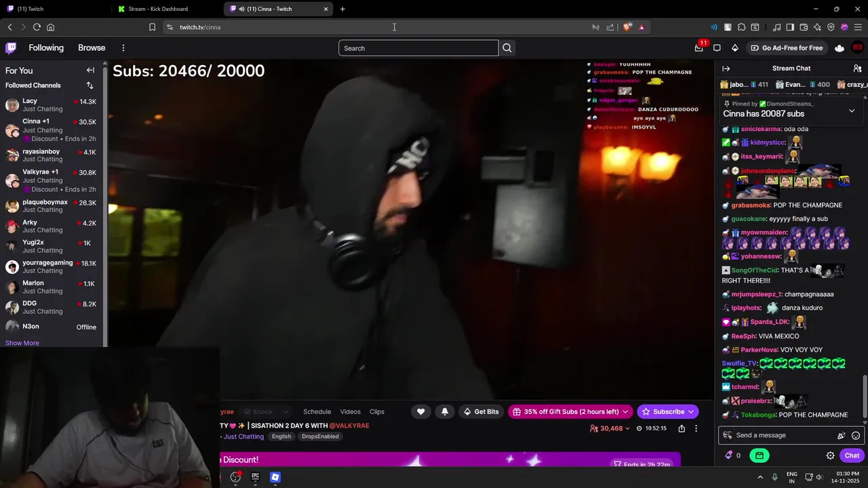The image size is (868, 488).
Task: Open the browser hamburger main menu
Action: point(858,27)
